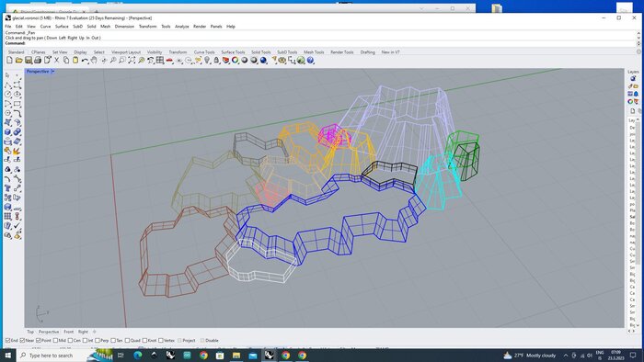Enable the Vertex osnap checkbox
644x362 pixels.
pos(161,340)
